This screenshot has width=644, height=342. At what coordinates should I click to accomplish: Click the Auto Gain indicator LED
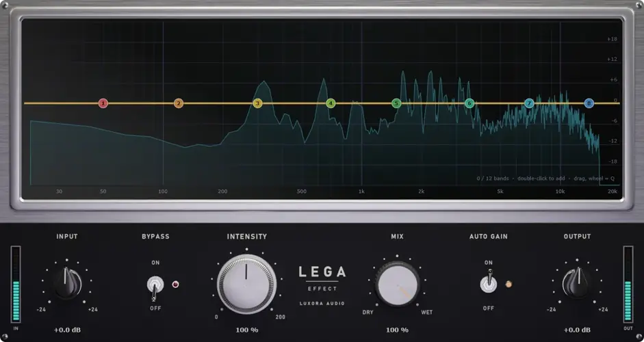point(508,284)
